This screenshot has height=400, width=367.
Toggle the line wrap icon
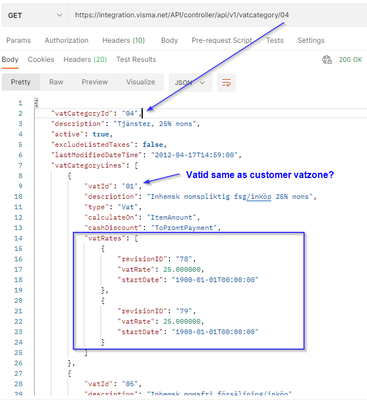227,82
